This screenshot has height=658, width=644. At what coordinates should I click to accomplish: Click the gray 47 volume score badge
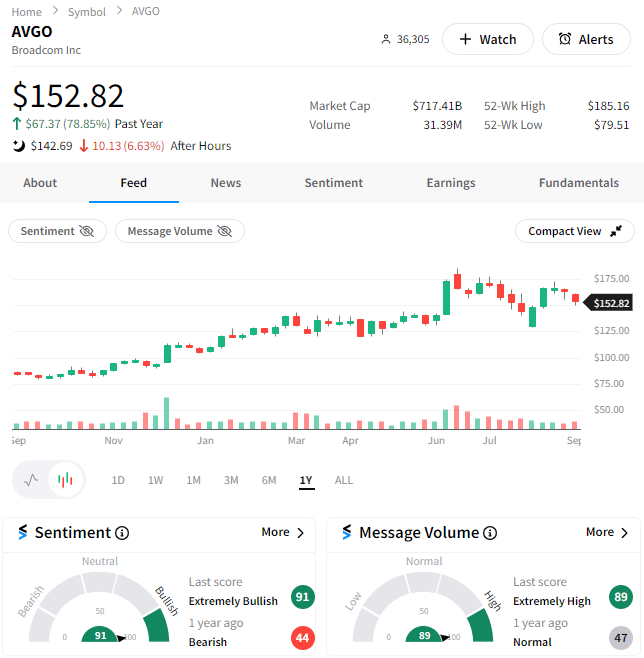[621, 638]
